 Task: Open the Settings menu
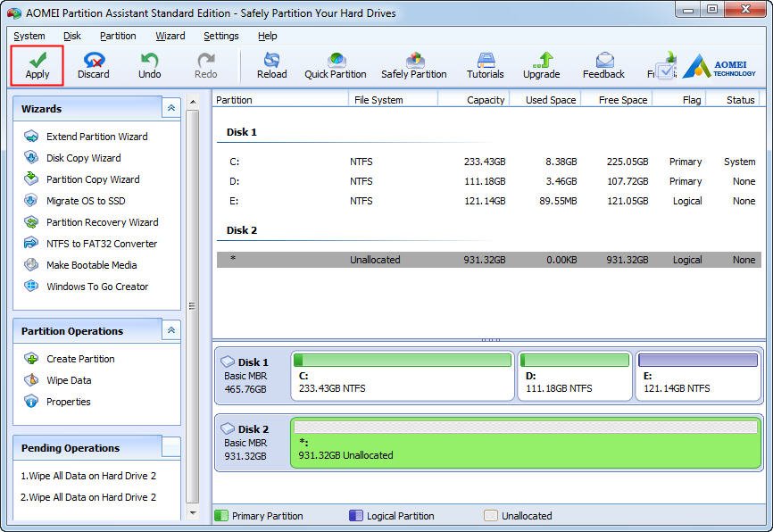pyautogui.click(x=220, y=36)
